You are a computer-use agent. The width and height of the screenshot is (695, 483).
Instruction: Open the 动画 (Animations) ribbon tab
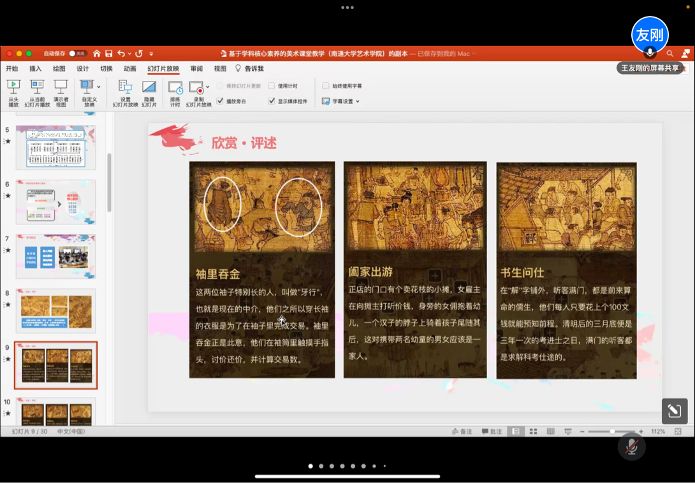click(x=130, y=69)
